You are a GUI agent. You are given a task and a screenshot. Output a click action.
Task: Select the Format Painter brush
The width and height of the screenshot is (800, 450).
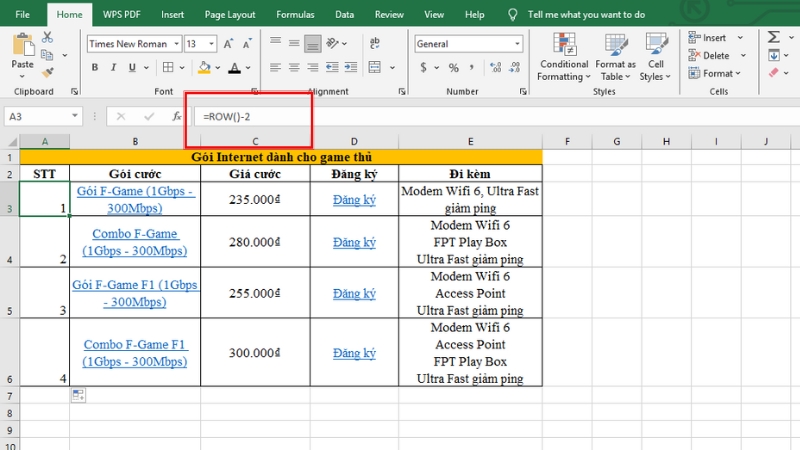pos(47,72)
